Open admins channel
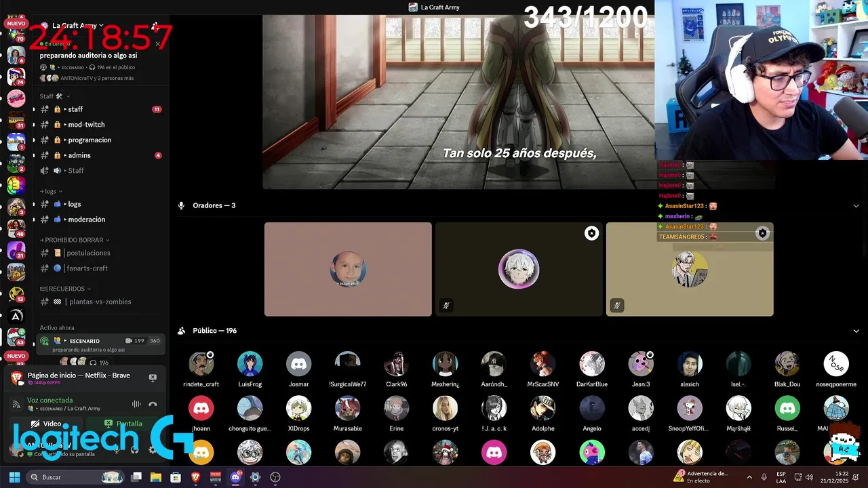This screenshot has width=868, height=488. coord(100,155)
